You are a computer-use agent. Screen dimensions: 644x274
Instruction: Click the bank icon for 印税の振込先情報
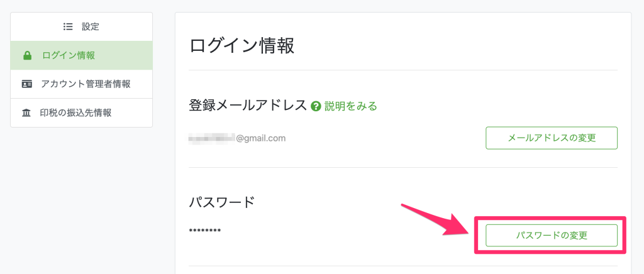[x=27, y=113]
